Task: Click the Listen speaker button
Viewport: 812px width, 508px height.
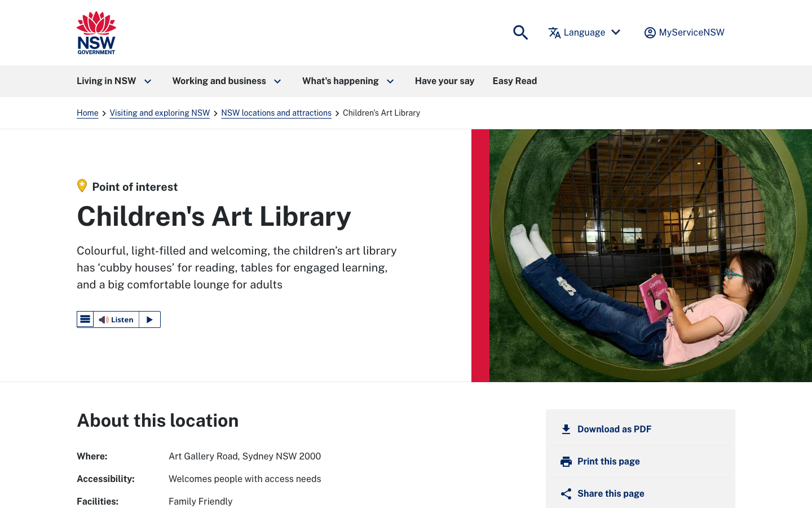Action: pos(116,319)
